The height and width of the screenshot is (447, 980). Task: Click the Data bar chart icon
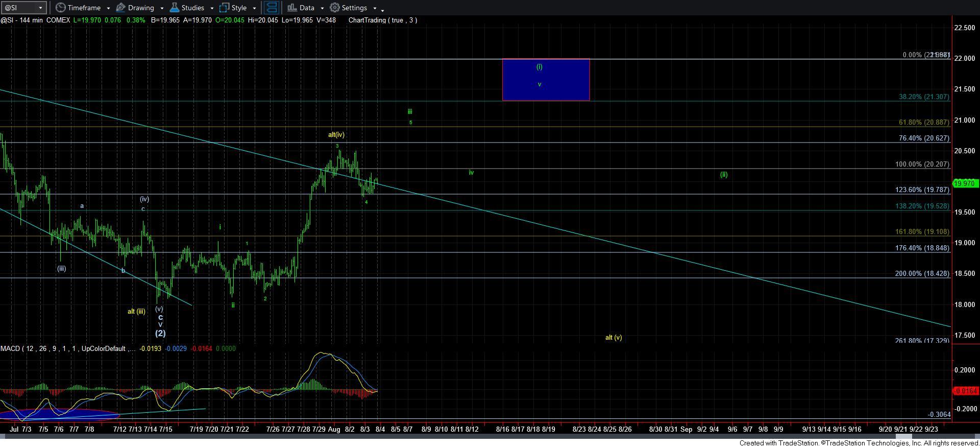[x=292, y=8]
